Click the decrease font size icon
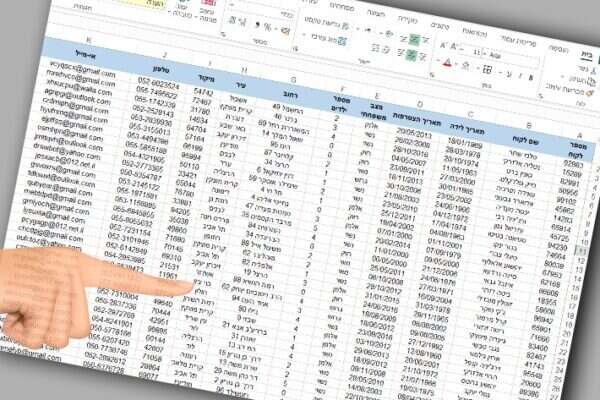The image size is (600, 400). (454, 47)
